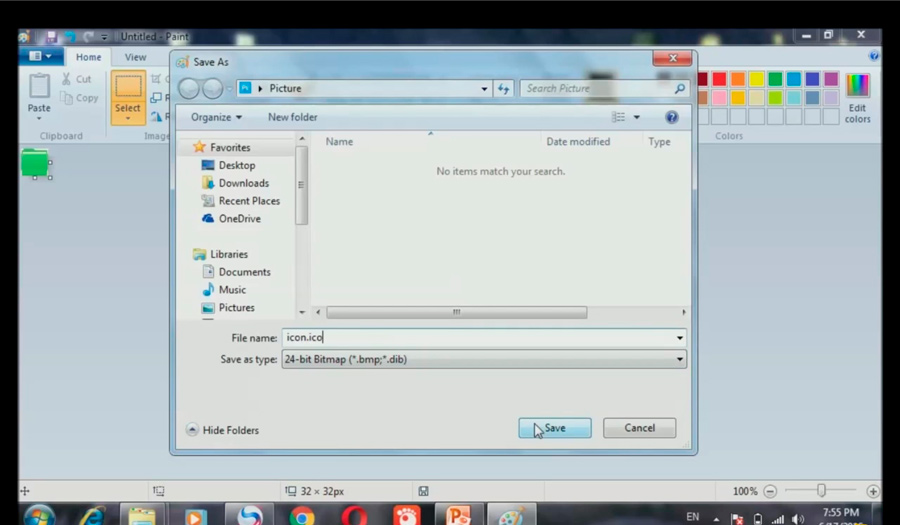Click Copy in the Paint Clipboard group
This screenshot has width=900, height=525.
(80, 98)
